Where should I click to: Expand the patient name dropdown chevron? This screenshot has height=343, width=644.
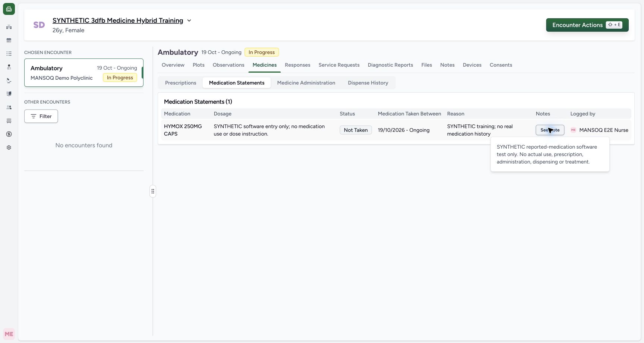(x=189, y=20)
